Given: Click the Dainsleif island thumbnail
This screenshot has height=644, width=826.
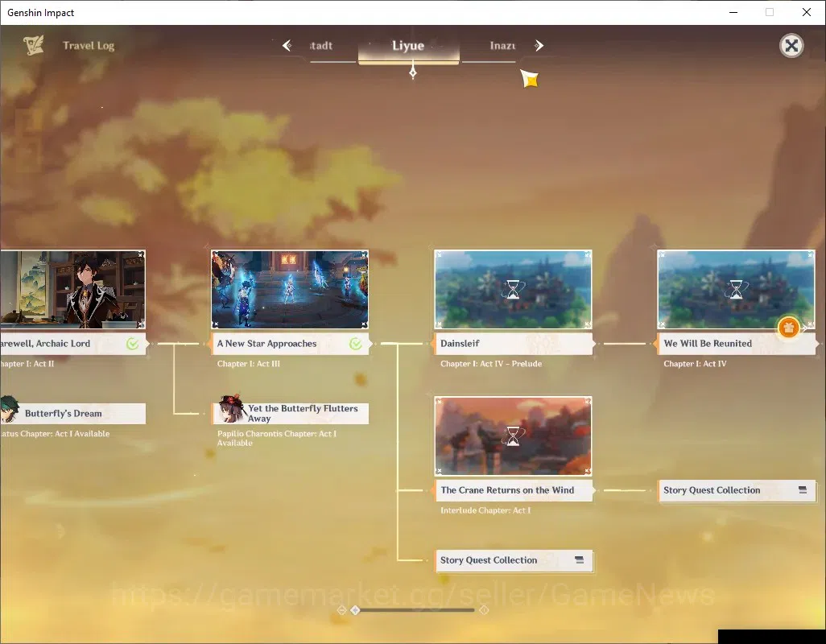Looking at the screenshot, I should pyautogui.click(x=513, y=290).
